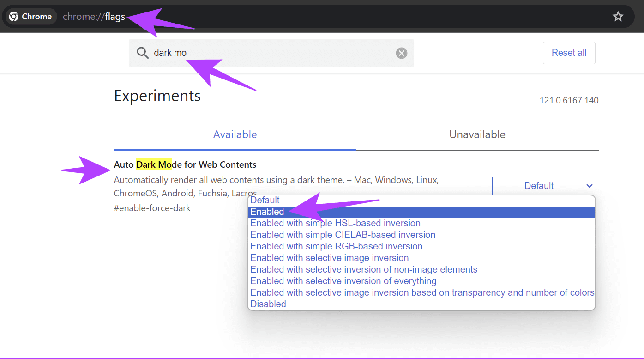Switch to the Unavailable tab
This screenshot has width=644, height=359.
point(477,134)
